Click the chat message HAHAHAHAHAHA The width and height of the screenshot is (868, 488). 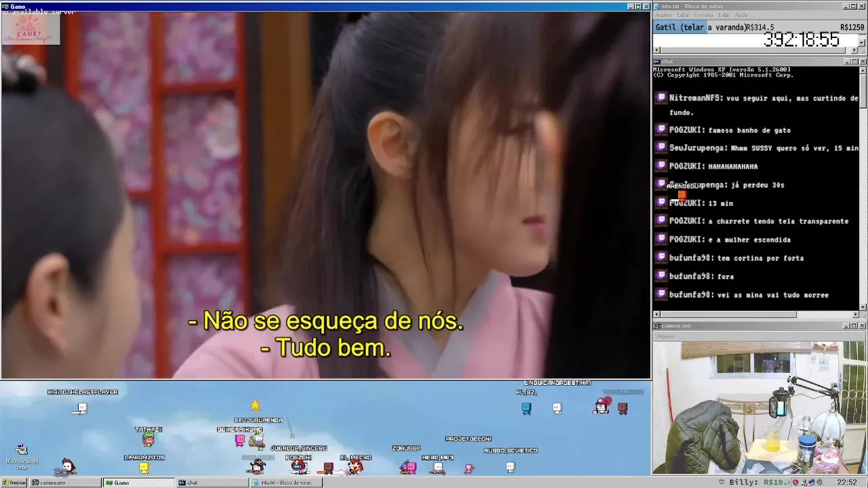click(732, 166)
